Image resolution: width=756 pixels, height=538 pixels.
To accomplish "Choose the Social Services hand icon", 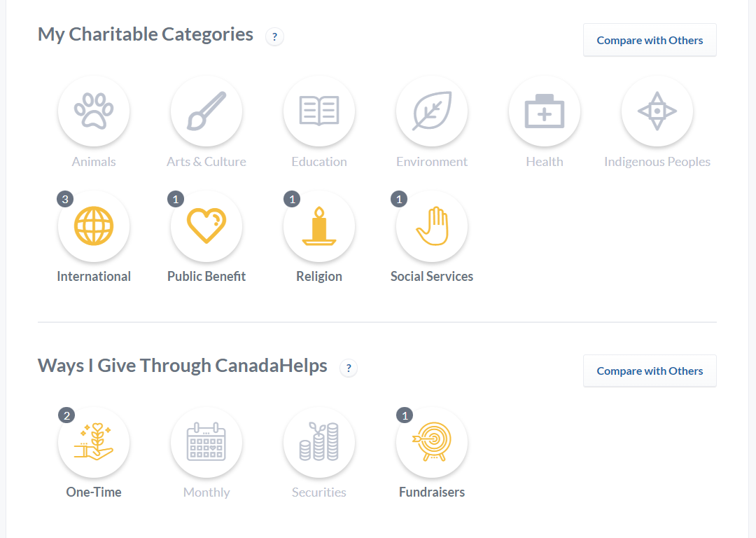I will point(432,226).
